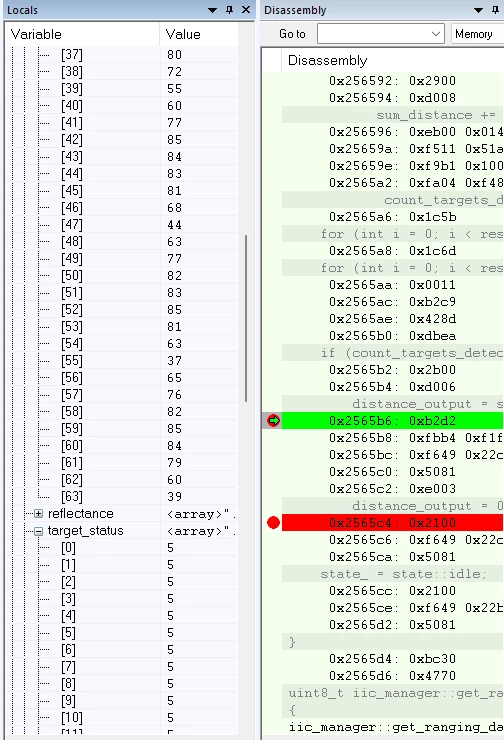Select target_status element [10]
The image size is (504, 740).
pyautogui.click(x=121, y=718)
